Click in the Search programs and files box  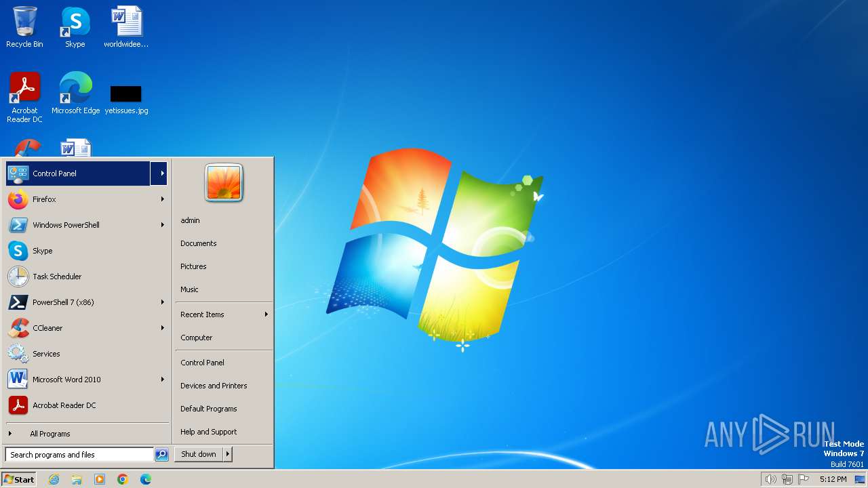tap(79, 455)
